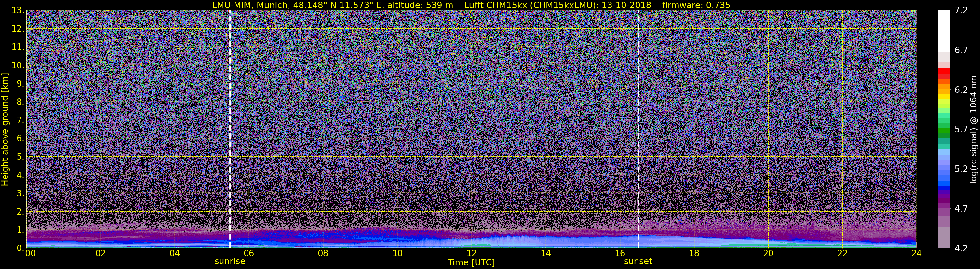
Task: Click the time axis tick label '16'
Action: point(620,253)
